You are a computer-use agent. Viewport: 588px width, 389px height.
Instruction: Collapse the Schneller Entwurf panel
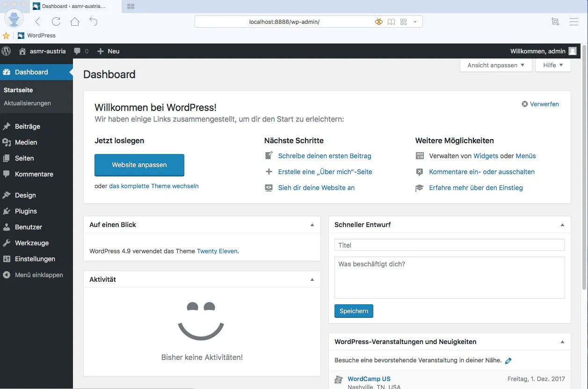pyautogui.click(x=562, y=225)
